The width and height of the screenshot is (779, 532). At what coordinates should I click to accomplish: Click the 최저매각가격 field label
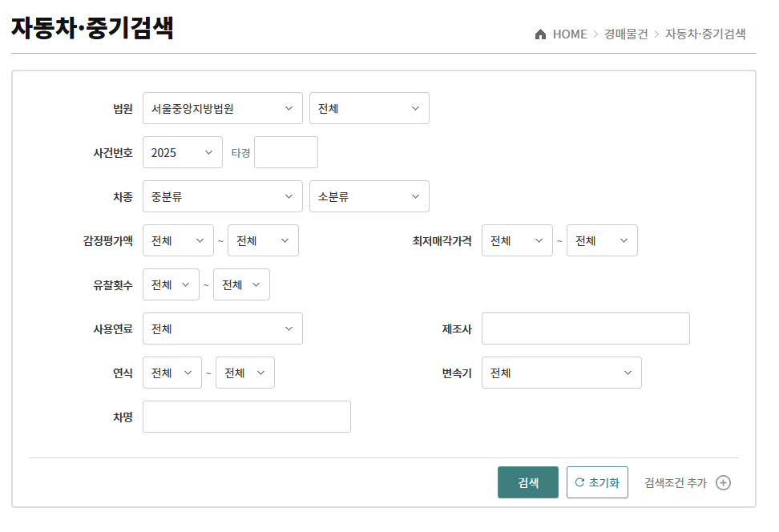[x=442, y=241]
